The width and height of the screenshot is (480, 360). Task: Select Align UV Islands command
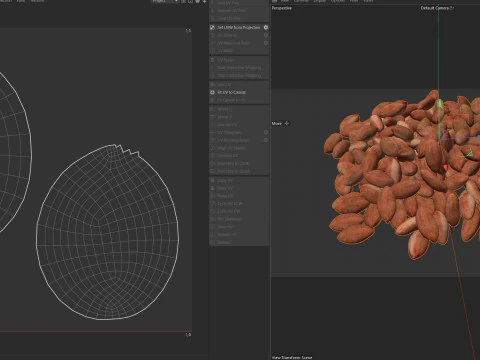[x=231, y=148]
